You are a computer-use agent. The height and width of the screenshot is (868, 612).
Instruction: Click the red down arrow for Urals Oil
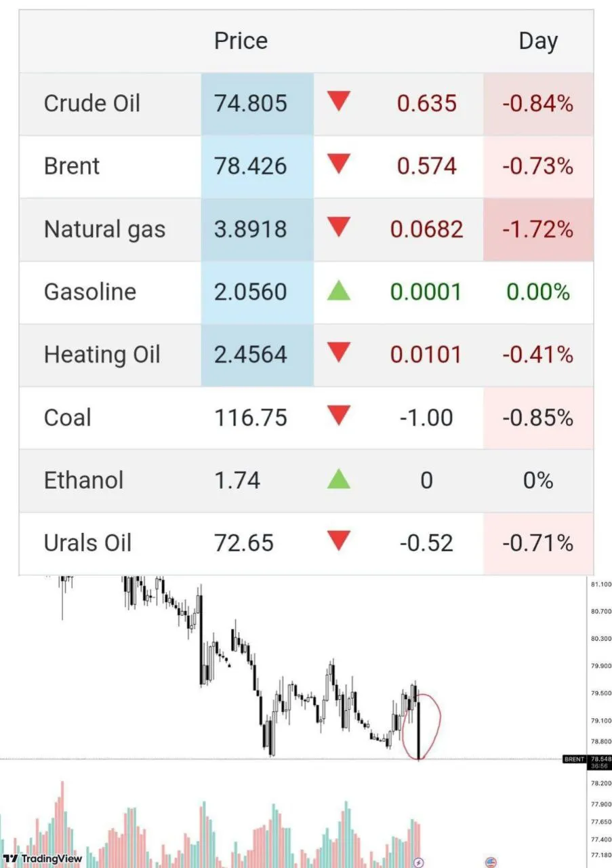point(338,541)
